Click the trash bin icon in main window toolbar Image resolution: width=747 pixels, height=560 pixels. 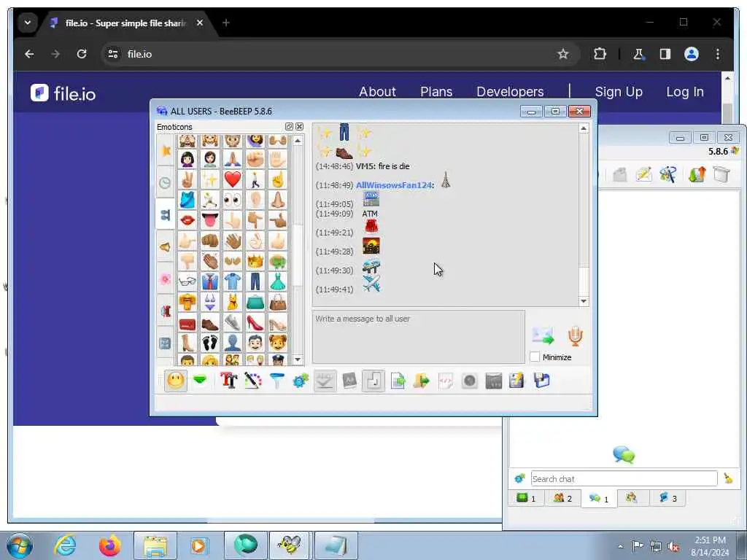tap(721, 174)
